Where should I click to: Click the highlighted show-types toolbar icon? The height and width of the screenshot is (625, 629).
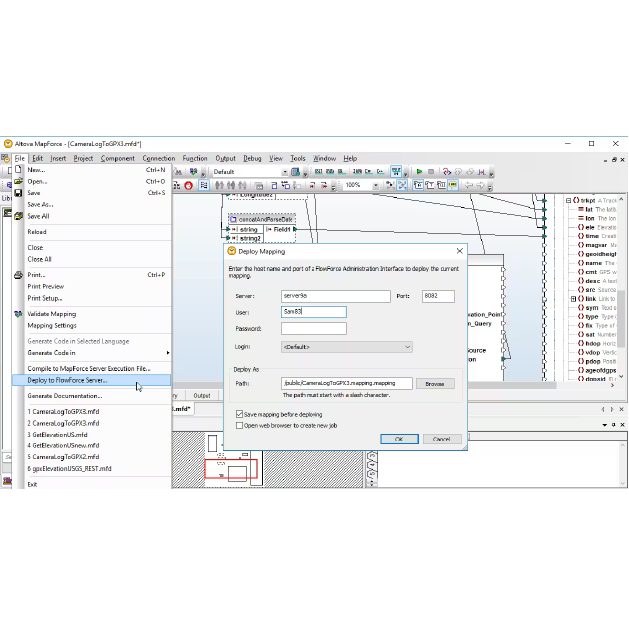click(x=418, y=185)
